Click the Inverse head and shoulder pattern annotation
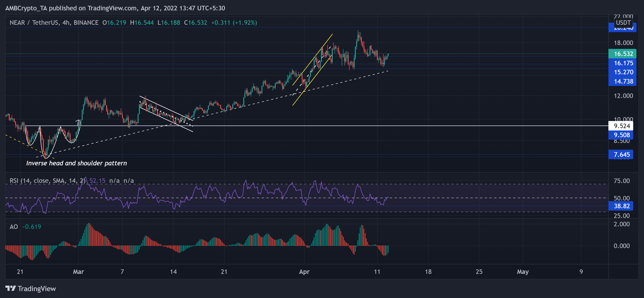The height and width of the screenshot is (298, 644). (x=77, y=163)
